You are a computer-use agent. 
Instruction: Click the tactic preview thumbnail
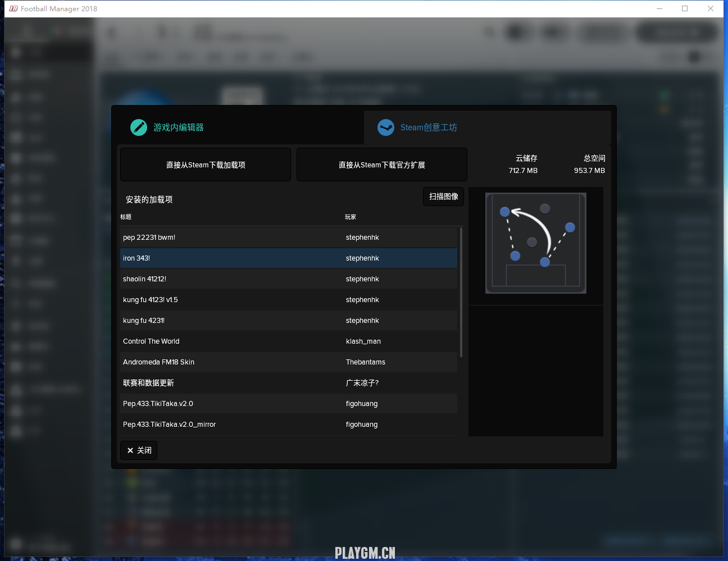536,243
